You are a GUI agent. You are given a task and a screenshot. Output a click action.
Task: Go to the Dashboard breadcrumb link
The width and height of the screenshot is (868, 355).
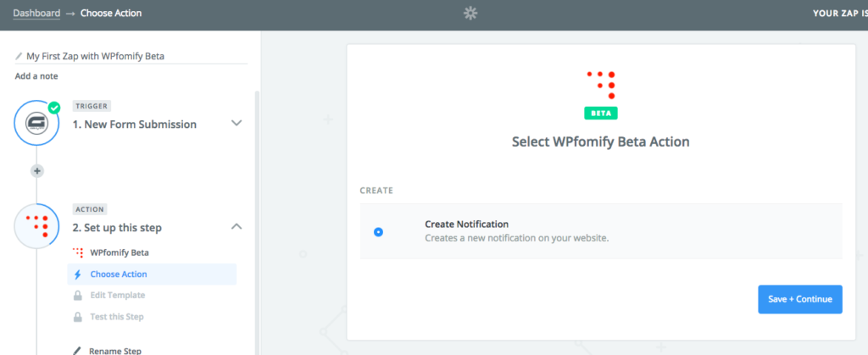[36, 13]
